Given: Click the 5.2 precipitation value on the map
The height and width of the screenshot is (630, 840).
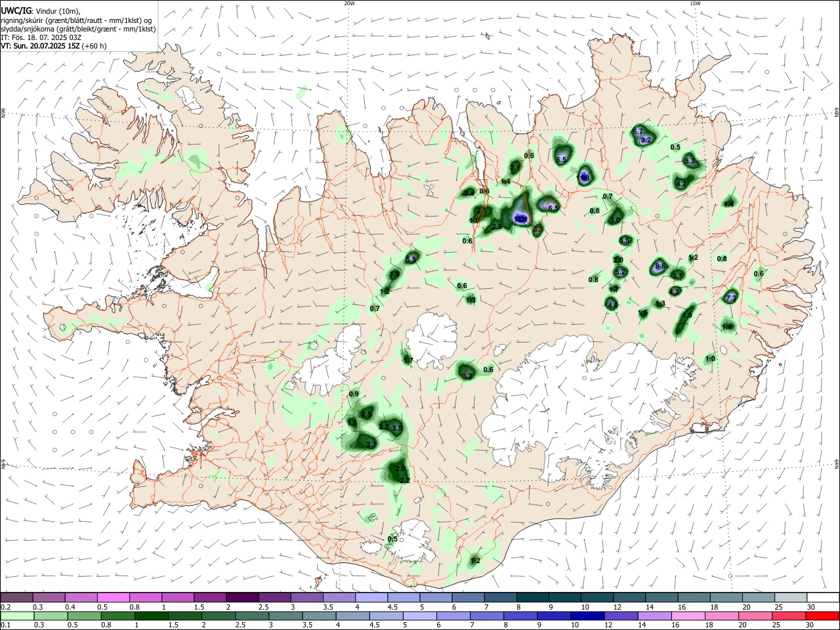Looking at the screenshot, I should pos(620,272).
